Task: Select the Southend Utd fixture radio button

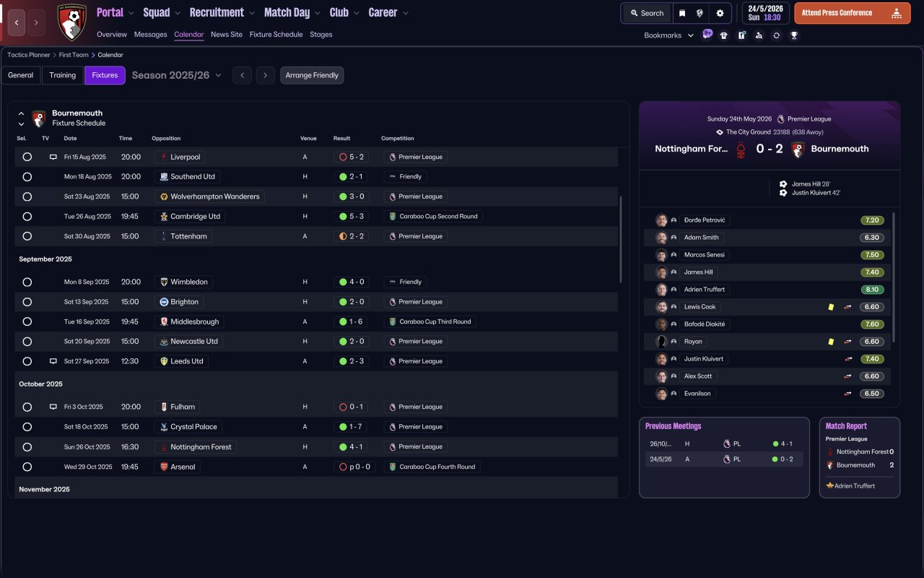Action: [27, 176]
